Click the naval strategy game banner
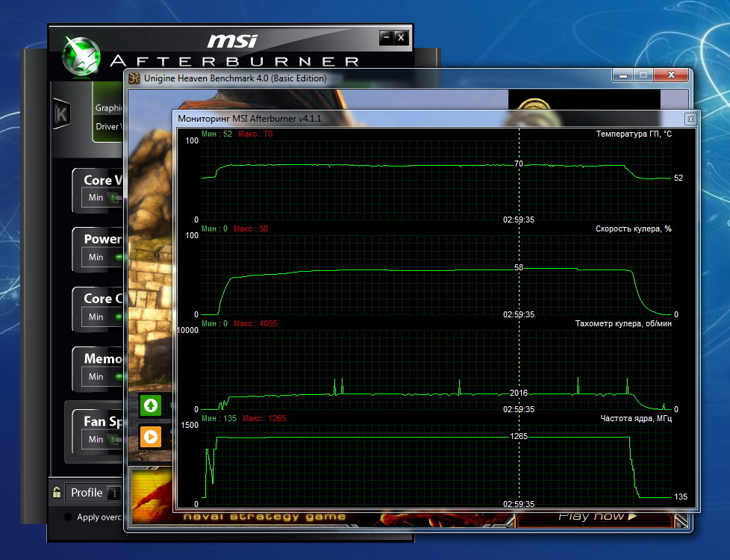 pyautogui.click(x=264, y=516)
